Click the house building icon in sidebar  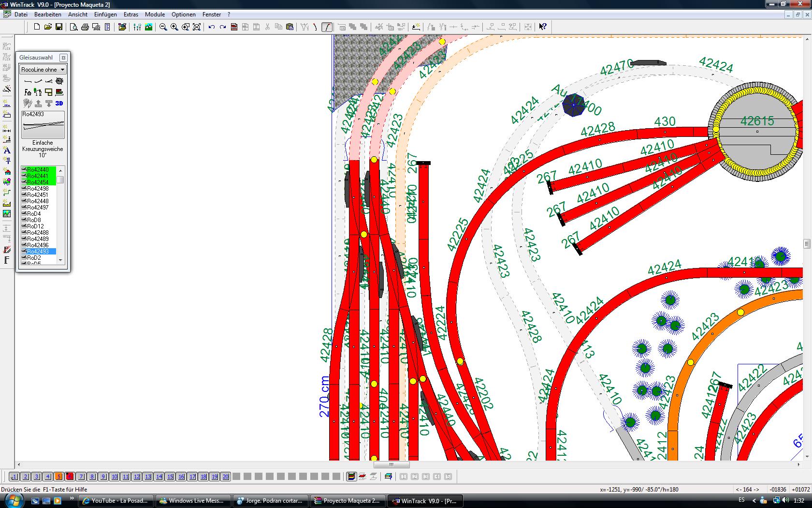(x=7, y=172)
